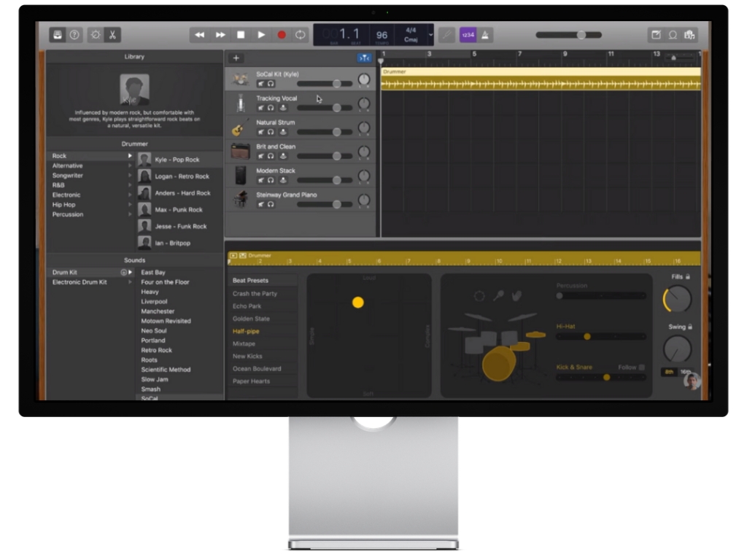This screenshot has width=747, height=560.
Task: Solo the Tracking Vocal track headphones
Action: 271,108
